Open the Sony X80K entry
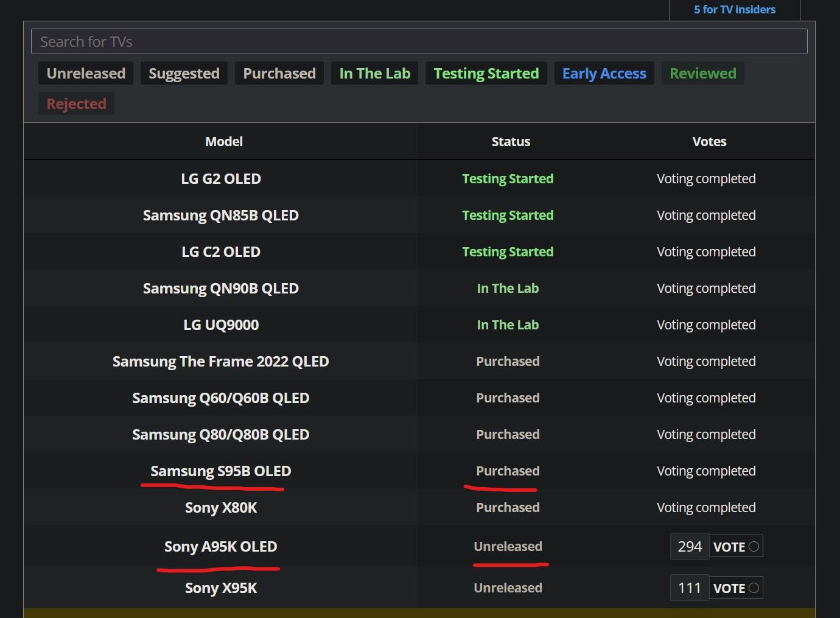The height and width of the screenshot is (618, 840). tap(221, 507)
